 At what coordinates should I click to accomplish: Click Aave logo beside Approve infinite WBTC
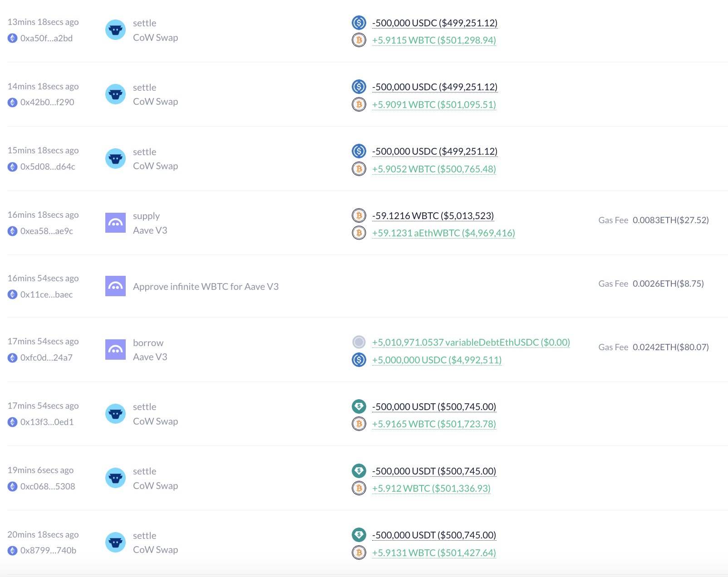tap(115, 286)
